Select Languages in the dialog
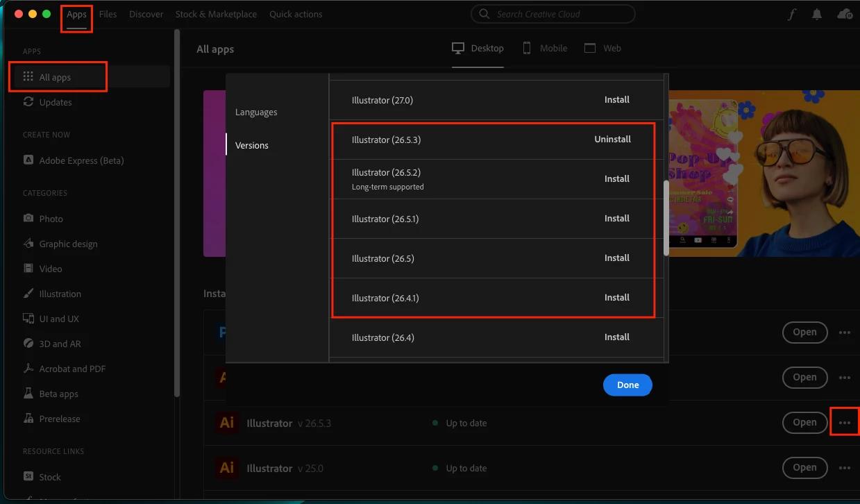The width and height of the screenshot is (860, 504). pyautogui.click(x=256, y=112)
